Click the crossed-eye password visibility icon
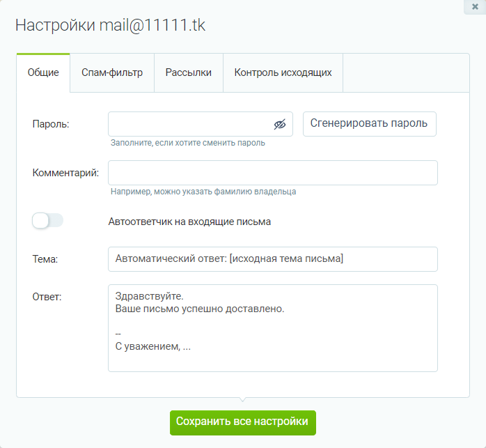The width and height of the screenshot is (486, 448). (280, 125)
